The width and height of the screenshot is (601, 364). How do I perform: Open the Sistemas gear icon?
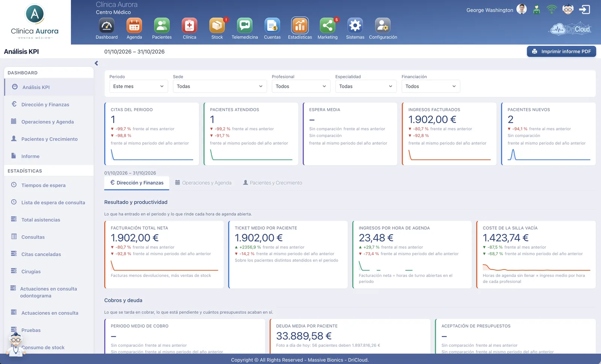(x=355, y=26)
